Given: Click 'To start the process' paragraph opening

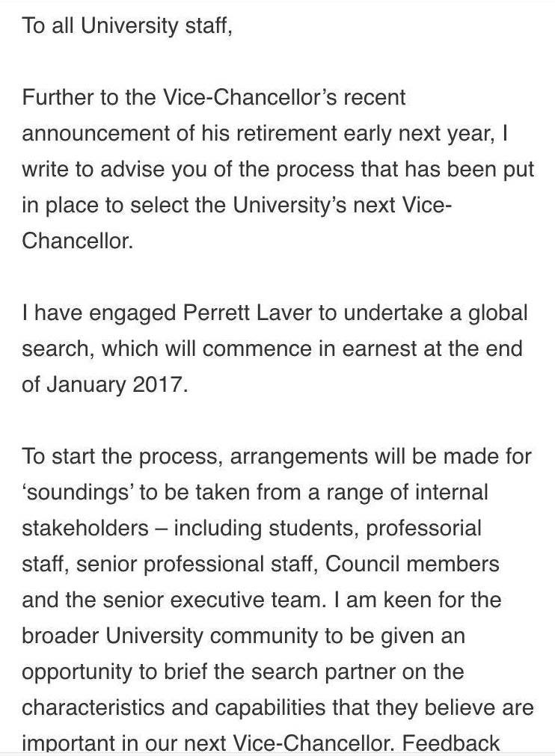Looking at the screenshot, I should click(123, 457).
